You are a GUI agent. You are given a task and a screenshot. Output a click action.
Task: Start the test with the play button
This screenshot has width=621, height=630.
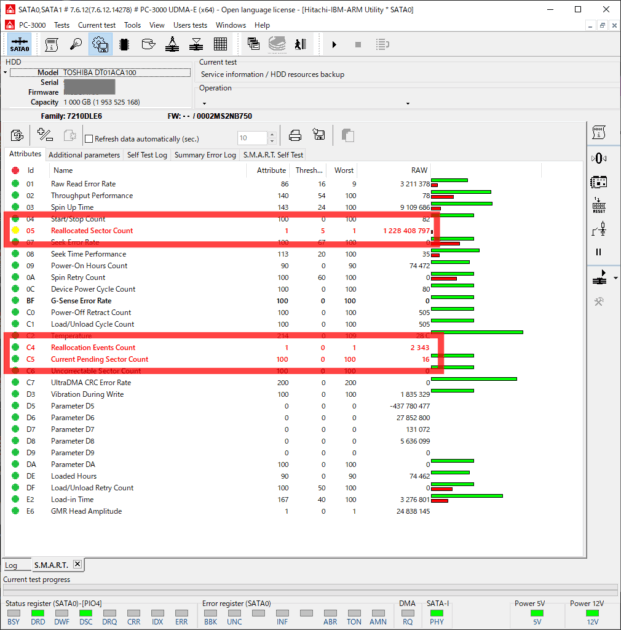pyautogui.click(x=334, y=45)
